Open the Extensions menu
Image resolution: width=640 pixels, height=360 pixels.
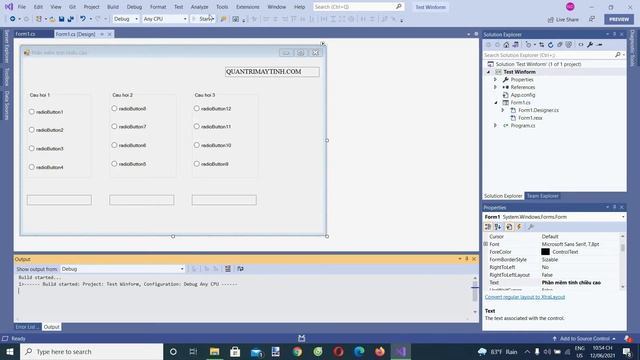click(247, 7)
